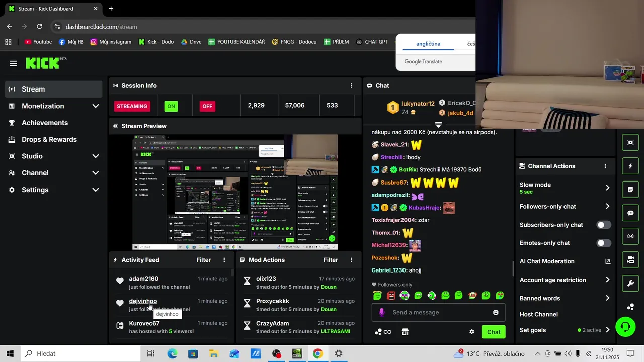Expand the Studio sidebar section

coord(96,156)
